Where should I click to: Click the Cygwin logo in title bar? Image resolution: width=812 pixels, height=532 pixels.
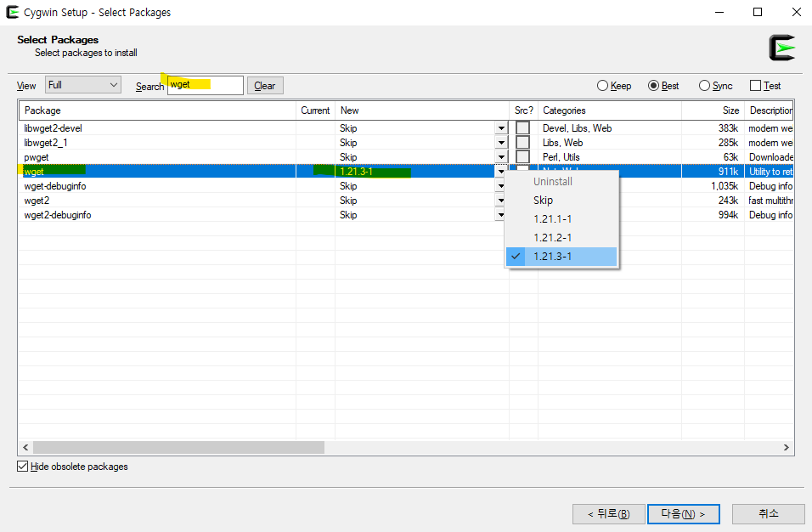13,12
